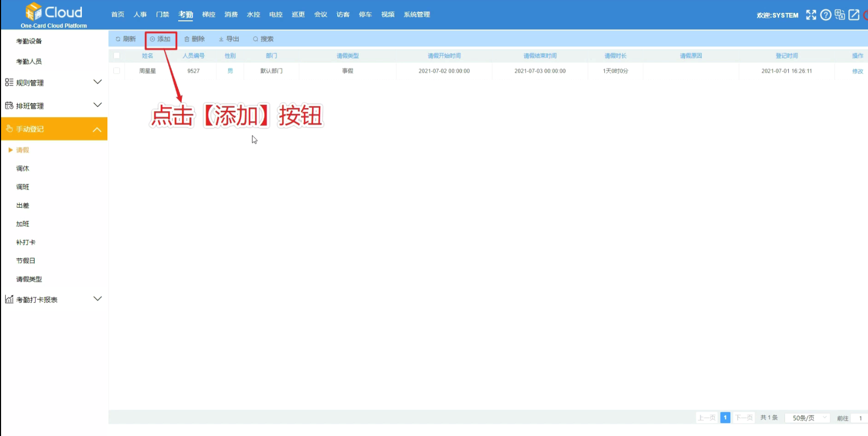Open the 梯控 top menu
Image resolution: width=868 pixels, height=436 pixels.
(209, 14)
